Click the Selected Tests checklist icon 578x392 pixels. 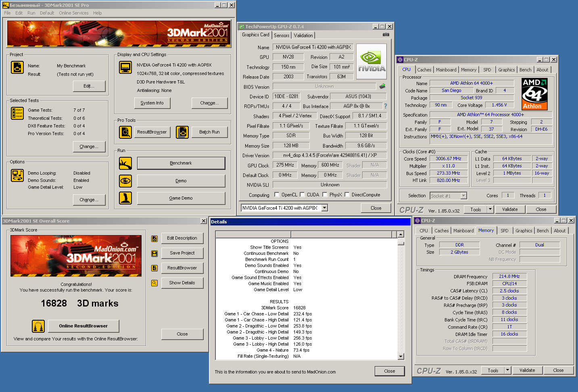[x=17, y=113]
